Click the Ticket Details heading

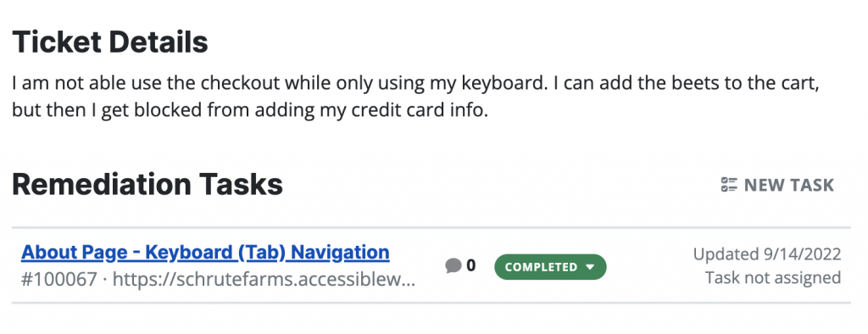coord(110,42)
